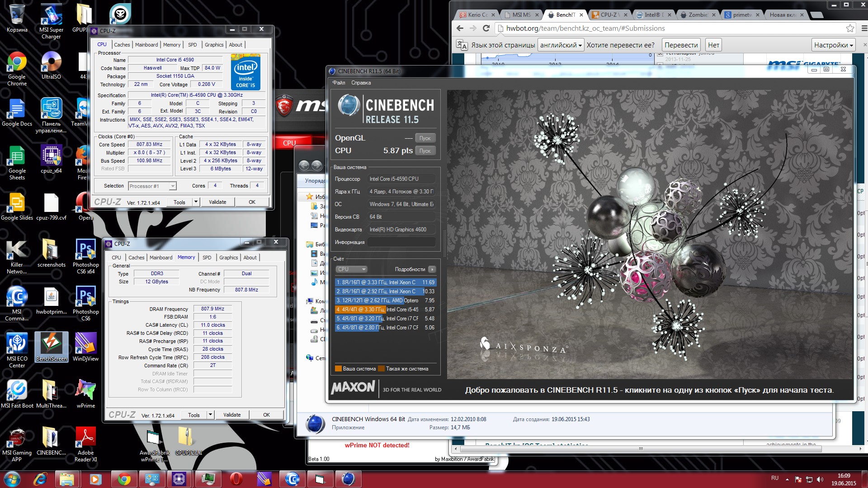Open Photoshop CS6 x64 desktop shortcut

click(85, 257)
